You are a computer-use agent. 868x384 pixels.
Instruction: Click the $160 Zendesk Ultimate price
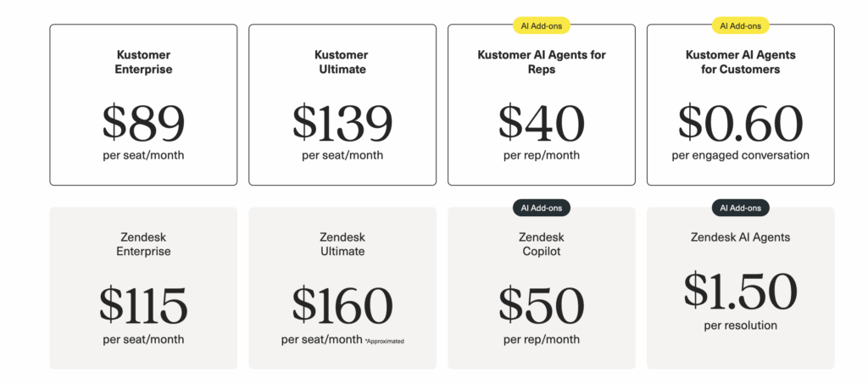coord(342,306)
